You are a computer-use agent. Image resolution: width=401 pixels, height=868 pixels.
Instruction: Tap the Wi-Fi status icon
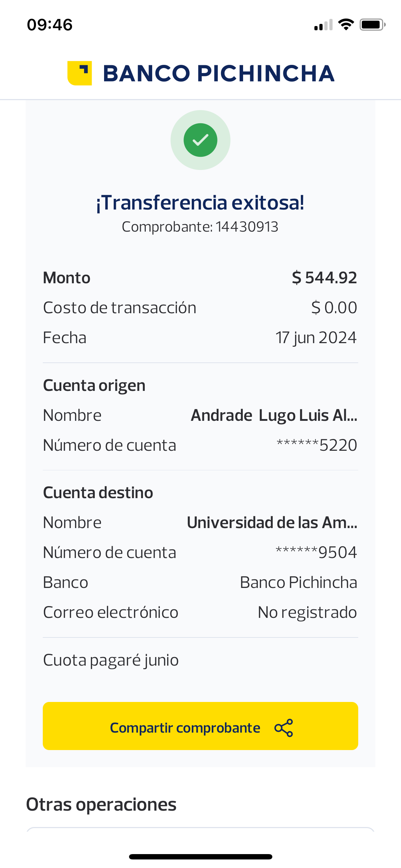click(346, 25)
